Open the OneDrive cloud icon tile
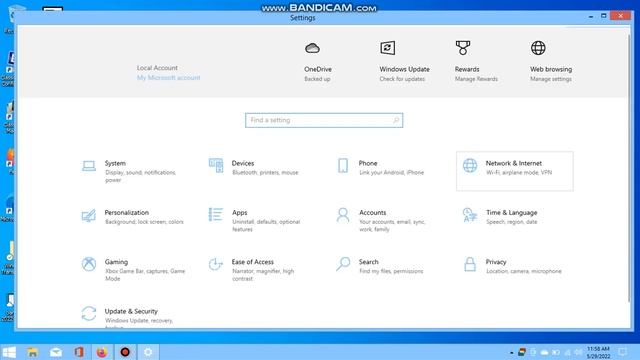 point(312,48)
